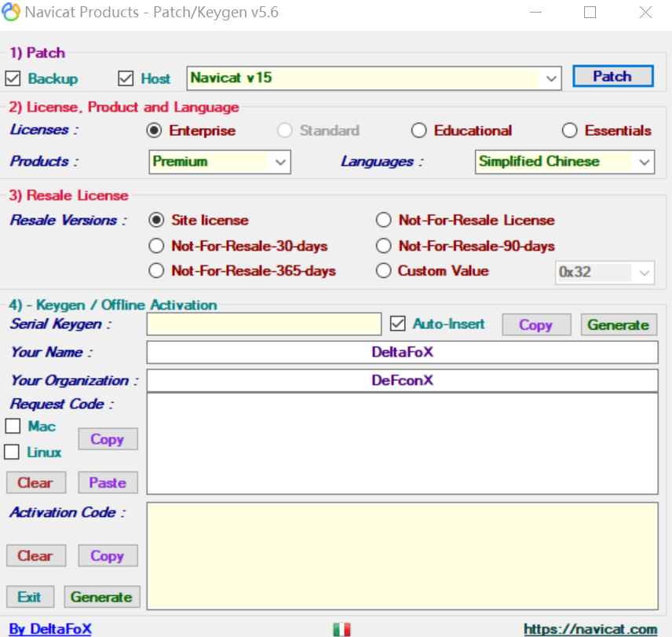Screen dimensions: 672x637
Task: Select the Enterprise license radio
Action: [154, 130]
